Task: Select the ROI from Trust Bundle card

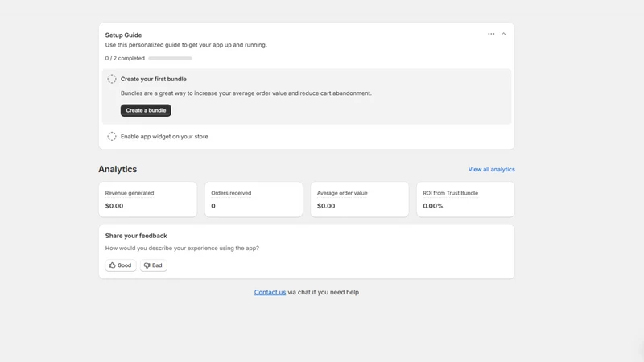Action: [x=465, y=200]
